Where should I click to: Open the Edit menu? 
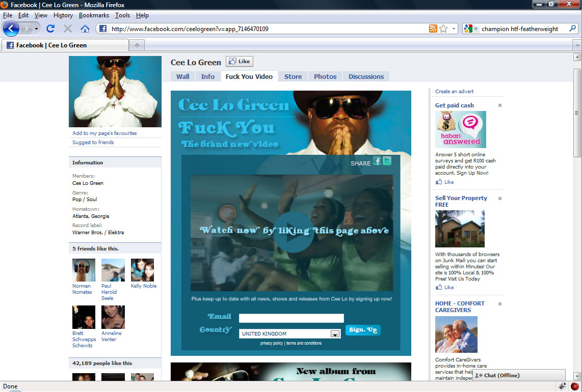(23, 15)
